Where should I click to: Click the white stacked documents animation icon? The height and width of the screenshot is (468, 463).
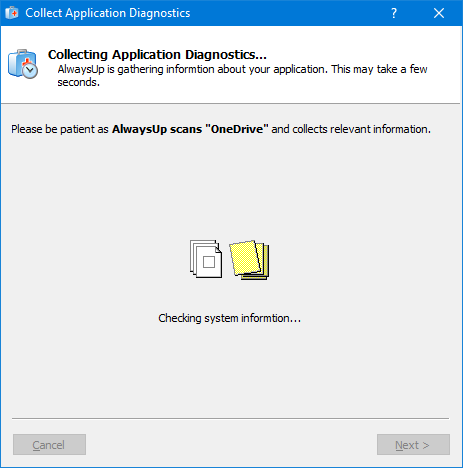206,259
